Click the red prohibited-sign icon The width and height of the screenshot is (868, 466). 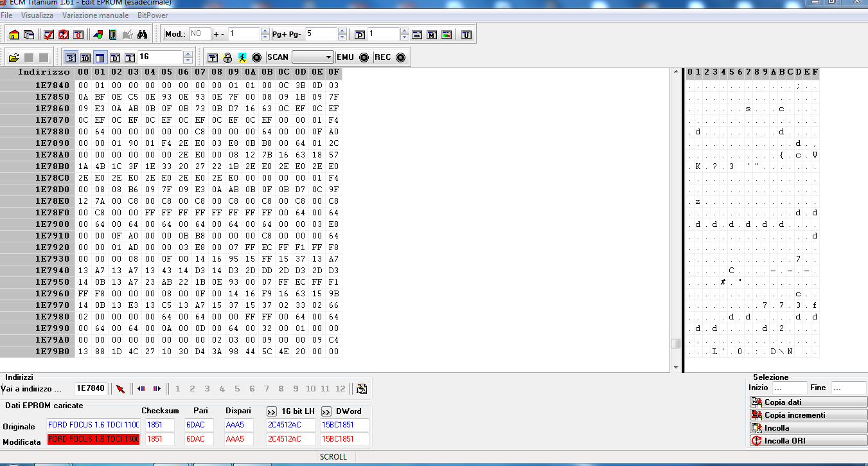(64, 34)
